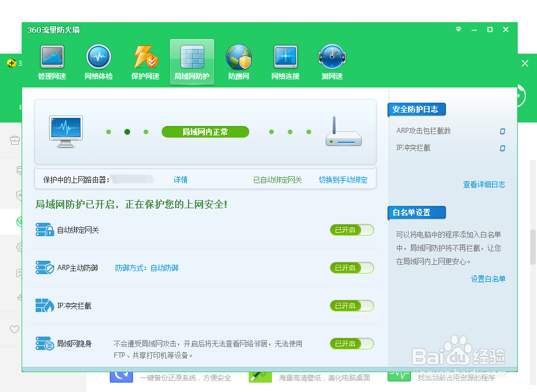
Task: Open 设置白名单 link
Action: click(488, 279)
